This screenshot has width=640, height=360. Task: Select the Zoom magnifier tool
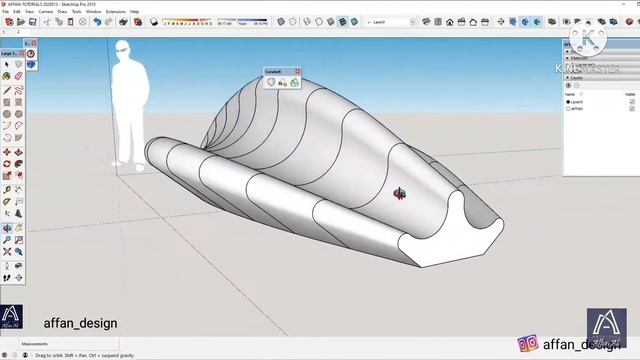[7, 240]
